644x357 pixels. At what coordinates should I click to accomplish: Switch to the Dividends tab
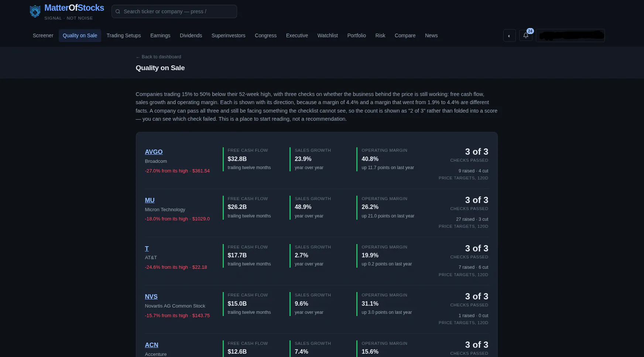tap(191, 35)
